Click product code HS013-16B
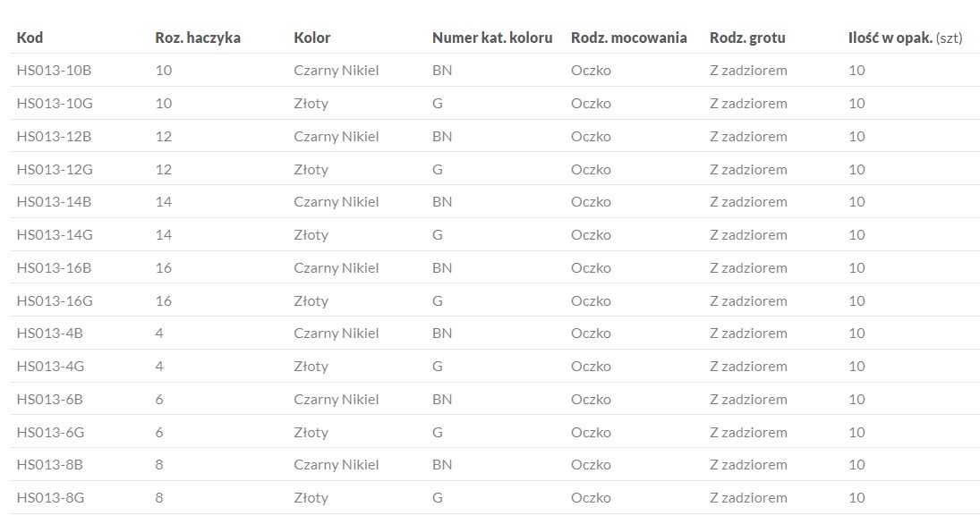The height and width of the screenshot is (524, 980). [x=54, y=267]
